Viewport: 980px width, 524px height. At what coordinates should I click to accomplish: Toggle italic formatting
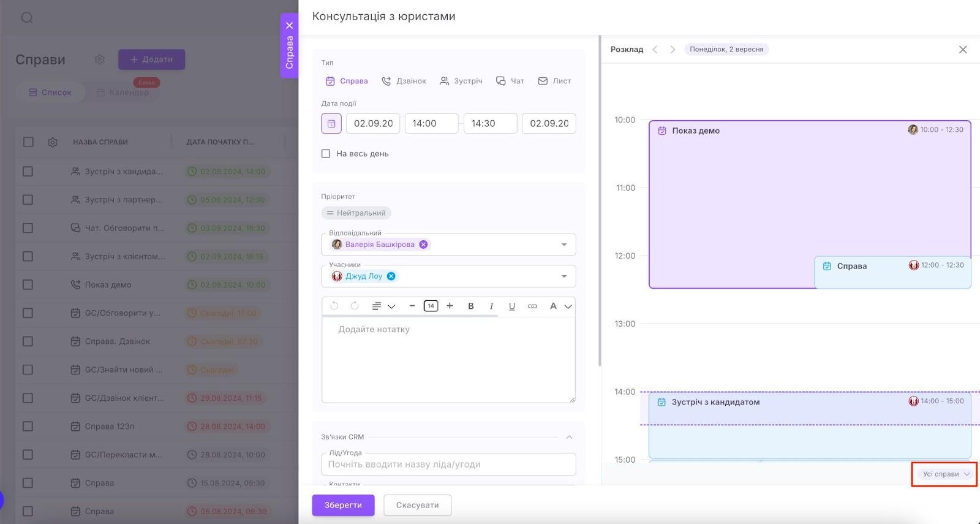tap(491, 306)
